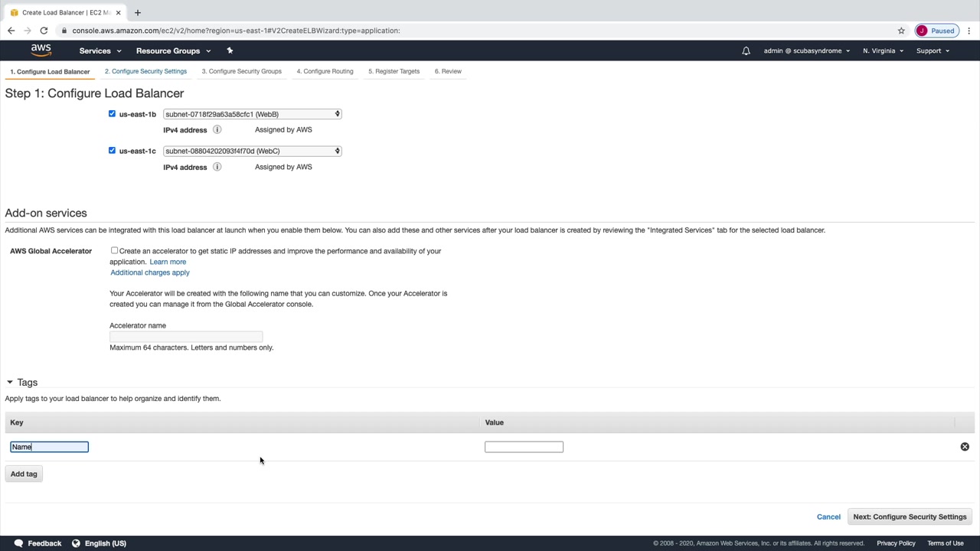980x551 pixels.
Task: Click the Add-on services heading
Action: pos(46,213)
